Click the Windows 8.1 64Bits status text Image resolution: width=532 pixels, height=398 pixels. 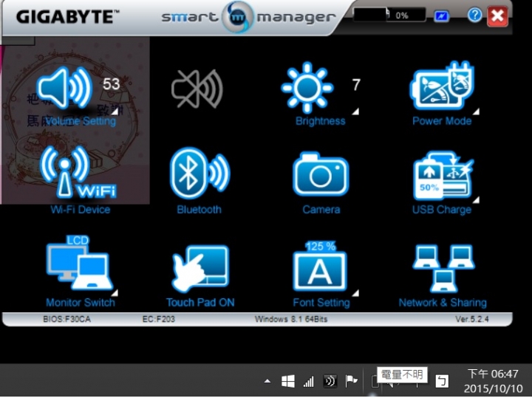(291, 319)
